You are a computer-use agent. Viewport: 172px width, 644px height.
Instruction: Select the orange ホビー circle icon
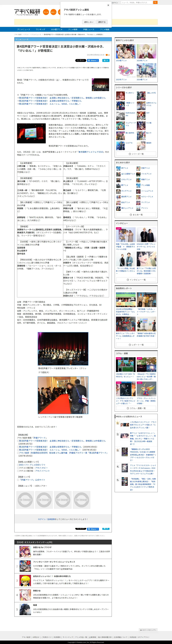point(53,12)
